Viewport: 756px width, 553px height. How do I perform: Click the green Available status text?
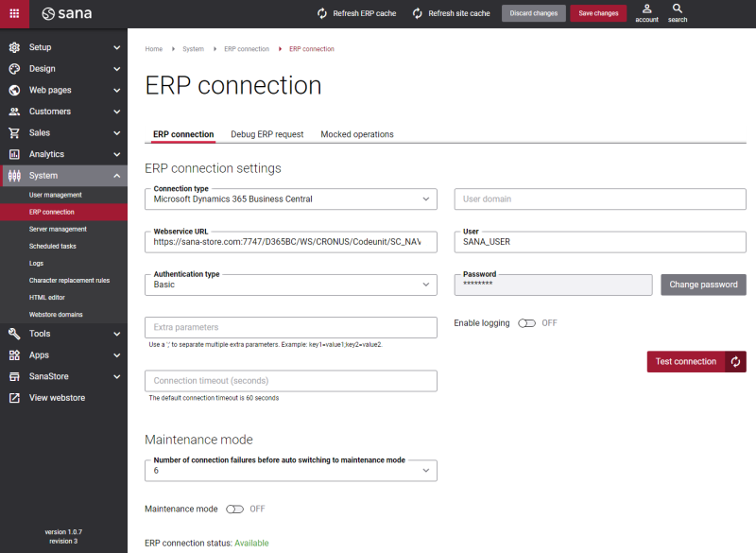(x=251, y=544)
